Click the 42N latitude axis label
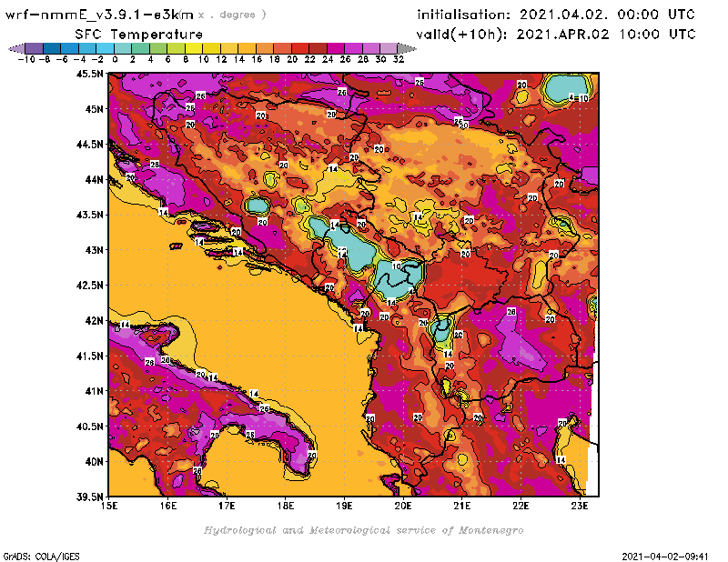Image resolution: width=728 pixels, height=562 pixels. tap(94, 321)
